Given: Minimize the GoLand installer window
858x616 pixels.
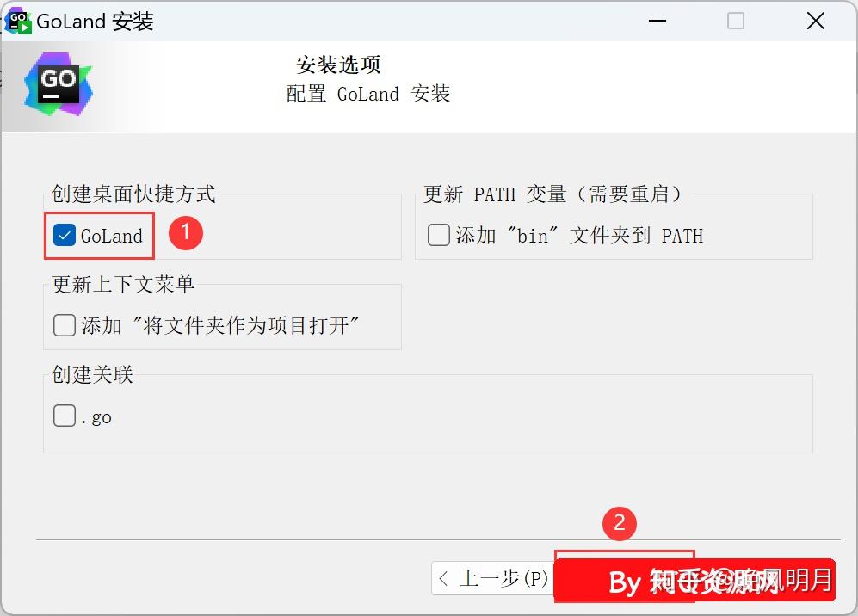Looking at the screenshot, I should pos(657,21).
